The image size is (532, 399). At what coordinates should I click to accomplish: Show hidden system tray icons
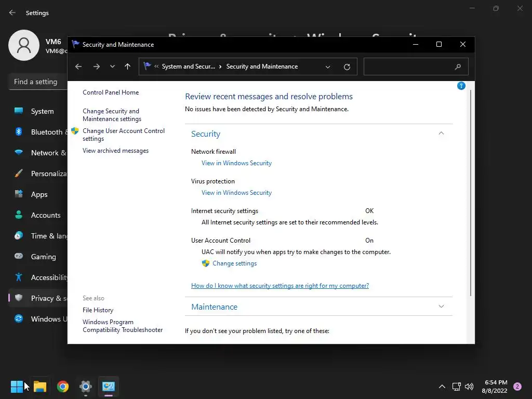(442, 387)
